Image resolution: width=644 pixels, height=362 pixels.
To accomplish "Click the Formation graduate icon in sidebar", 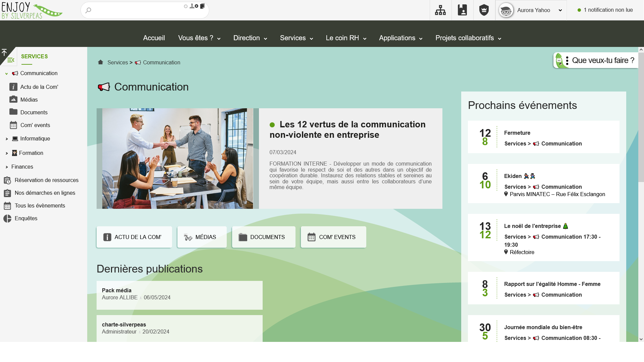I will (14, 153).
